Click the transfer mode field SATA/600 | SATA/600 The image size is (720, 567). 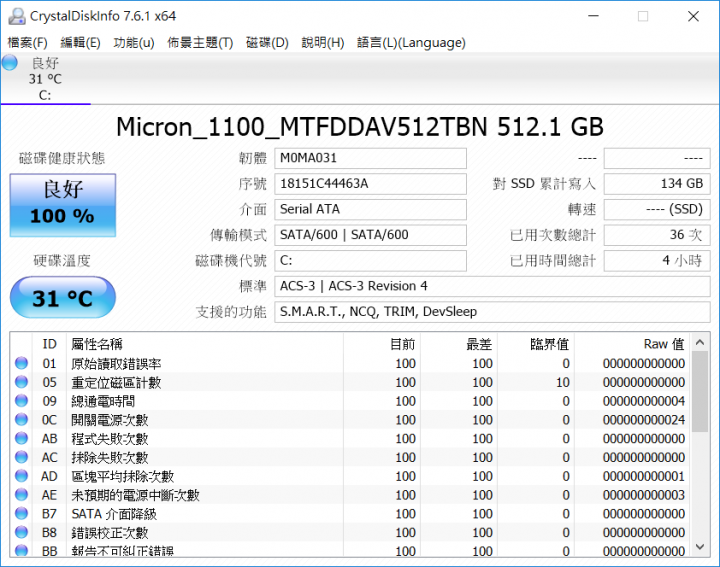pyautogui.click(x=370, y=235)
